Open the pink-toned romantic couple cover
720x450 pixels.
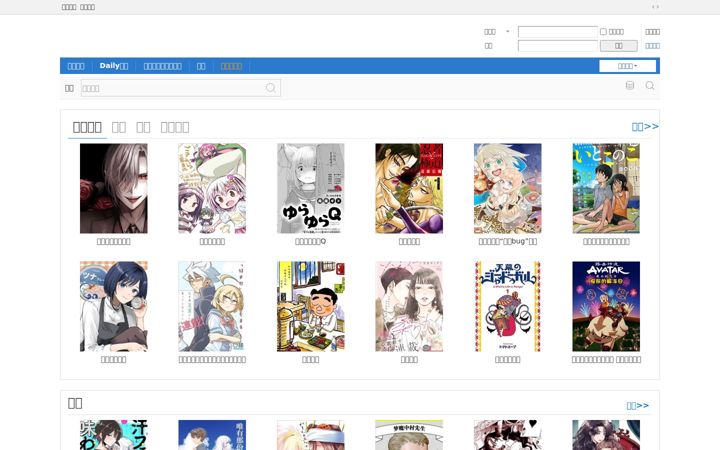[x=409, y=306]
